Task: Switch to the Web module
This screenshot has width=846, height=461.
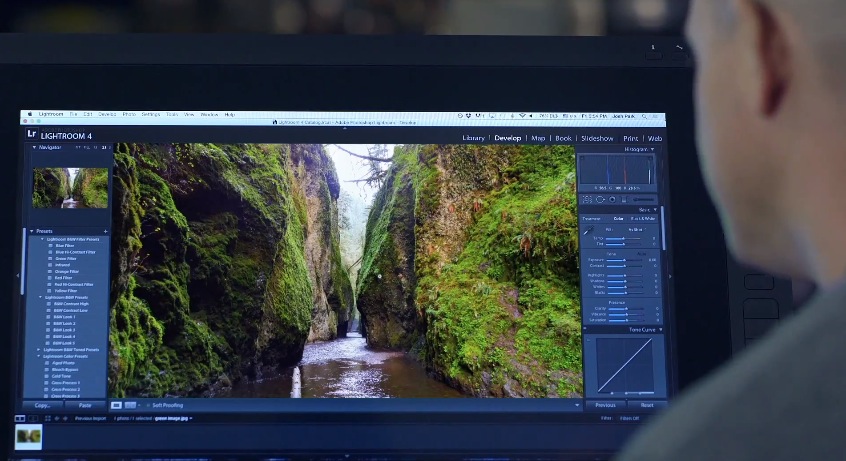Action: (655, 139)
